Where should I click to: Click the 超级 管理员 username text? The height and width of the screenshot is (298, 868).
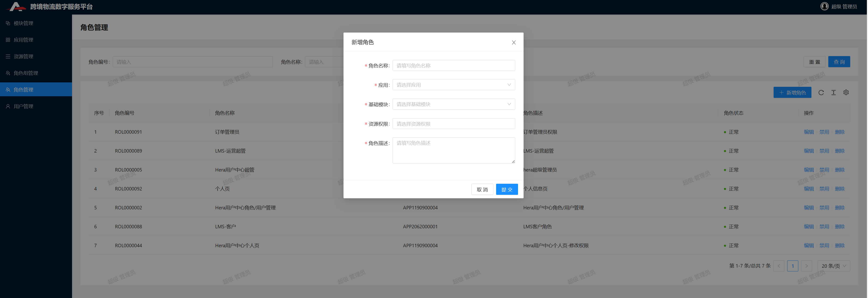pyautogui.click(x=844, y=6)
